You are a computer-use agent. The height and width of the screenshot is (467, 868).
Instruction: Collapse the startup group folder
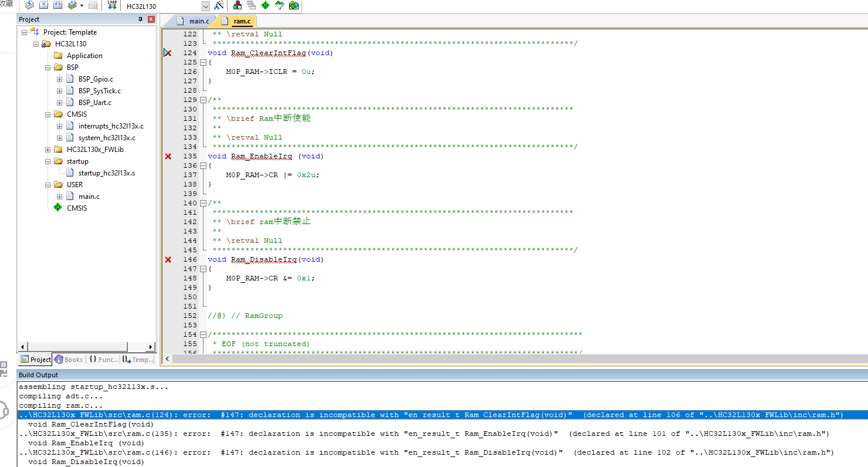48,161
